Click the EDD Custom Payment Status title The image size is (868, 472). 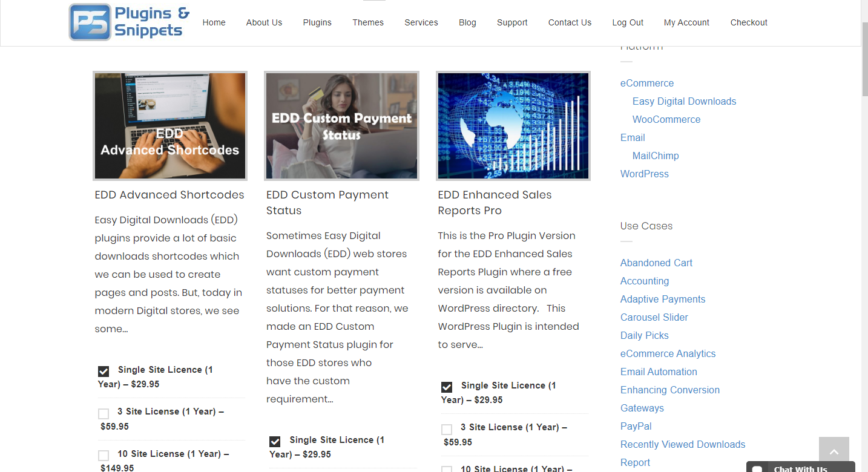(x=327, y=203)
